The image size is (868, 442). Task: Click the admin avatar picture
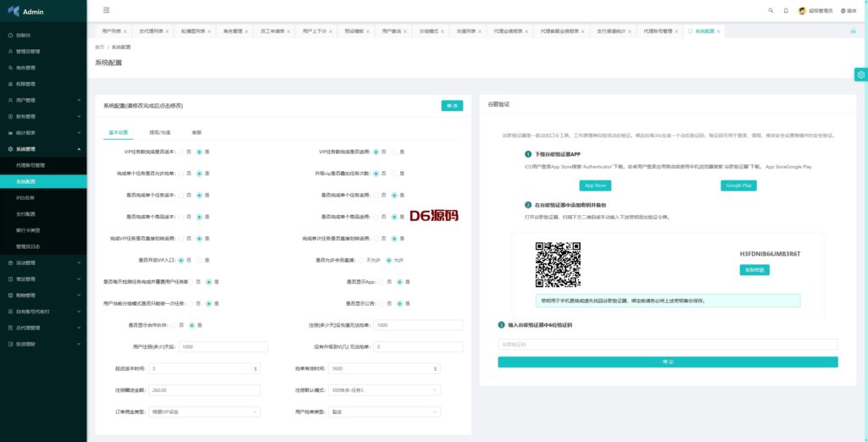click(x=802, y=10)
